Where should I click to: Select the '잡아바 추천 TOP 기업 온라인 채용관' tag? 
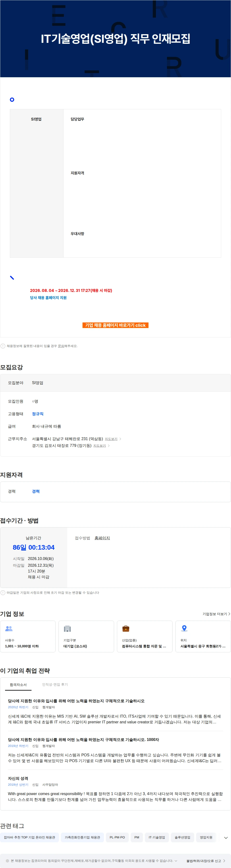click(29, 837)
